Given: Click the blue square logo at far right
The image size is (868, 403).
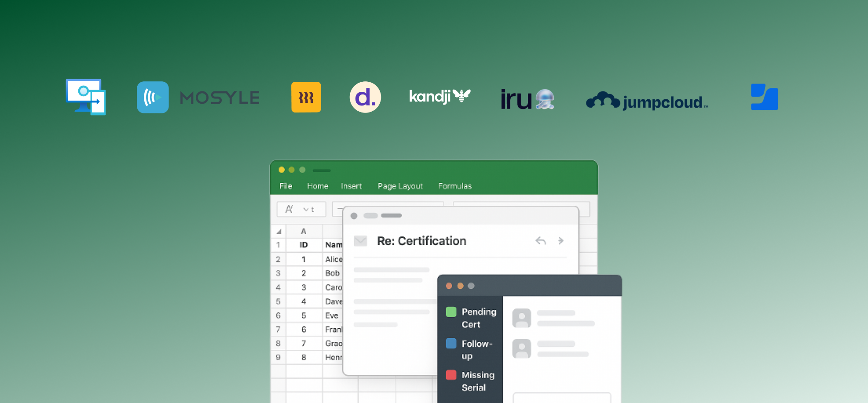Looking at the screenshot, I should pyautogui.click(x=764, y=97).
